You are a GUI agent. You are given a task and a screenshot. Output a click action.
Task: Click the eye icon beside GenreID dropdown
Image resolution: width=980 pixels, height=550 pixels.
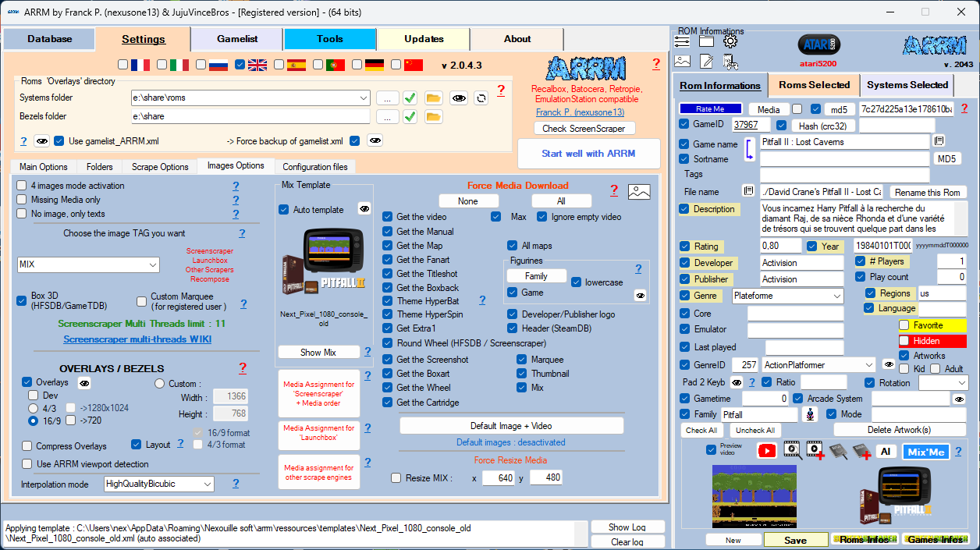[x=888, y=364]
